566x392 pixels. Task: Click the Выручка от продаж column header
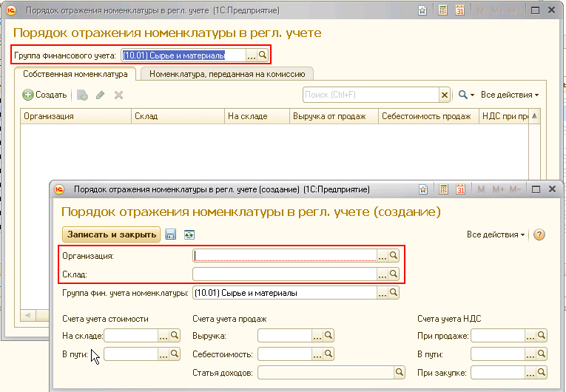coord(334,116)
